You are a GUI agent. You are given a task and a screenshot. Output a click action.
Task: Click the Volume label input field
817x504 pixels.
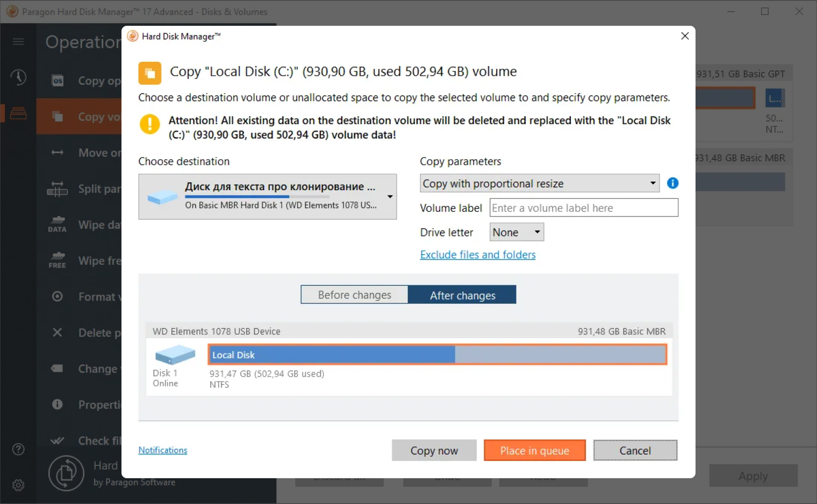point(584,208)
